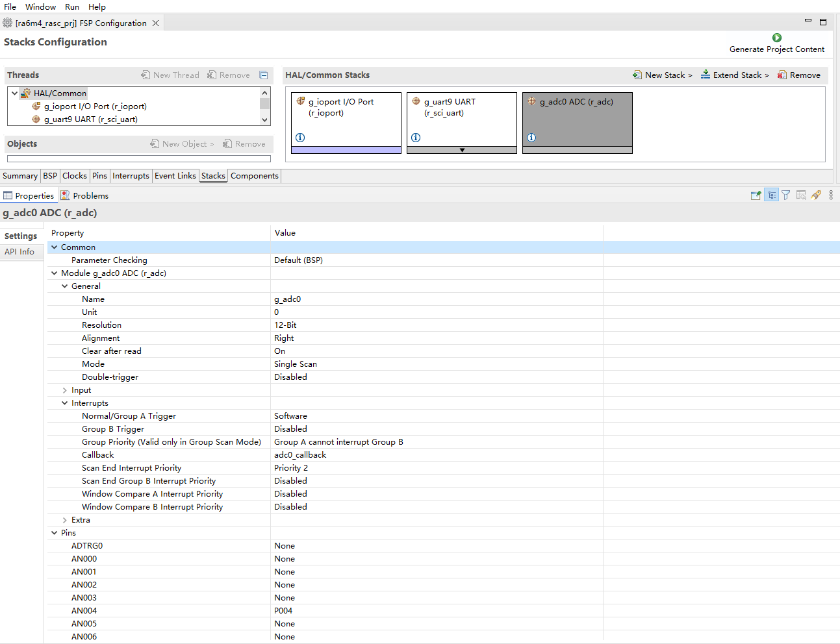Click the collapse-all icon in Threads header
840x644 pixels.
pyautogui.click(x=264, y=75)
